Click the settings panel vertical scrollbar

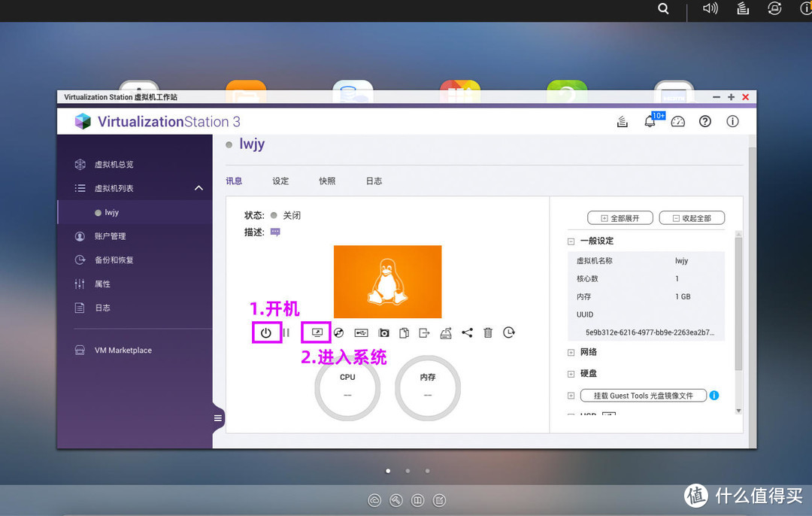pos(738,303)
